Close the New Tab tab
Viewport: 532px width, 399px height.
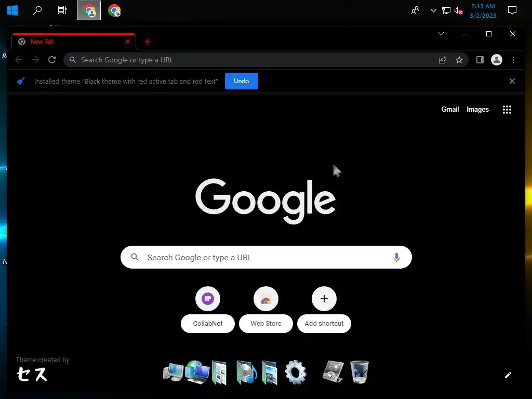[x=128, y=42]
